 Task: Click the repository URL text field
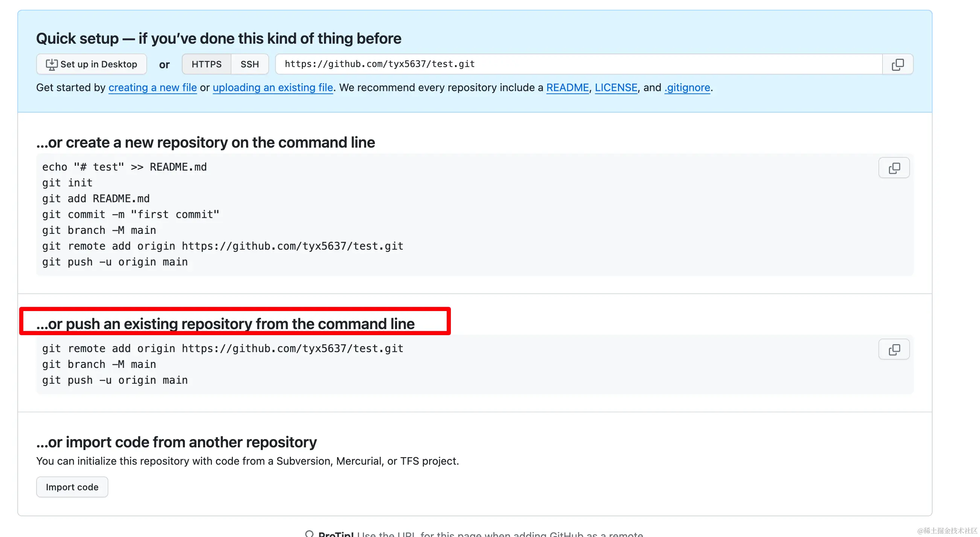pyautogui.click(x=579, y=64)
